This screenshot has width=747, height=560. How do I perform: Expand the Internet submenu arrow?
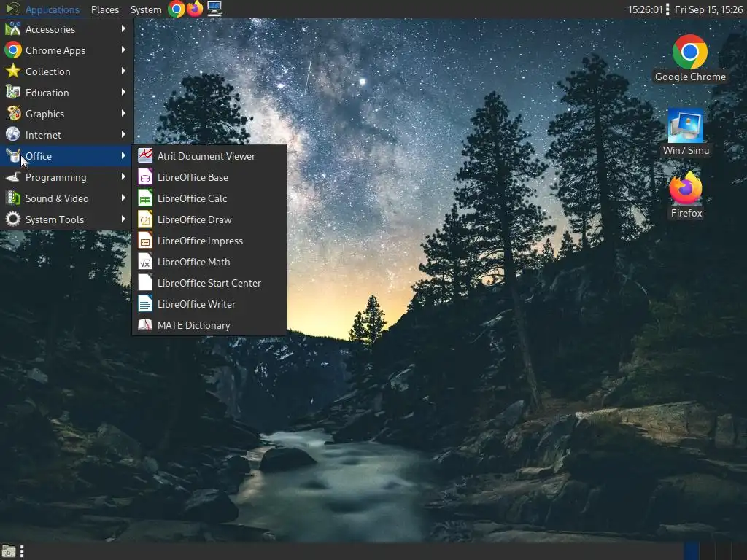[x=123, y=134]
